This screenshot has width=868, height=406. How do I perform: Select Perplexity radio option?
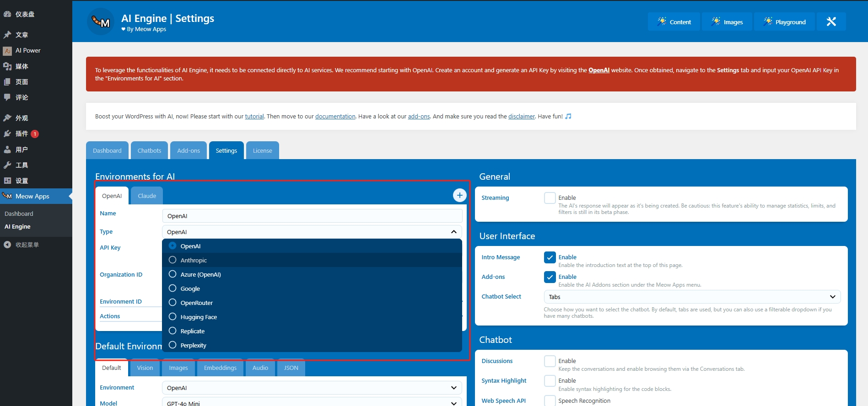pyautogui.click(x=173, y=345)
